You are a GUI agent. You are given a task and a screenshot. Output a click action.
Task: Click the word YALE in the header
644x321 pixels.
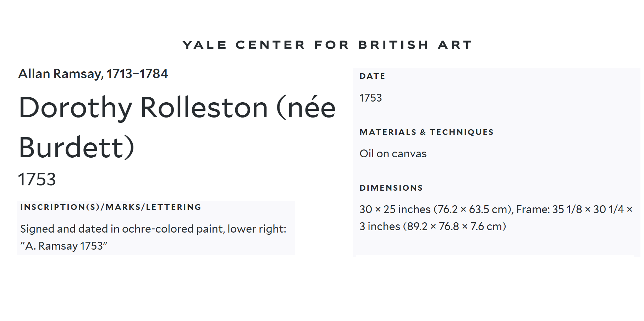(x=204, y=45)
